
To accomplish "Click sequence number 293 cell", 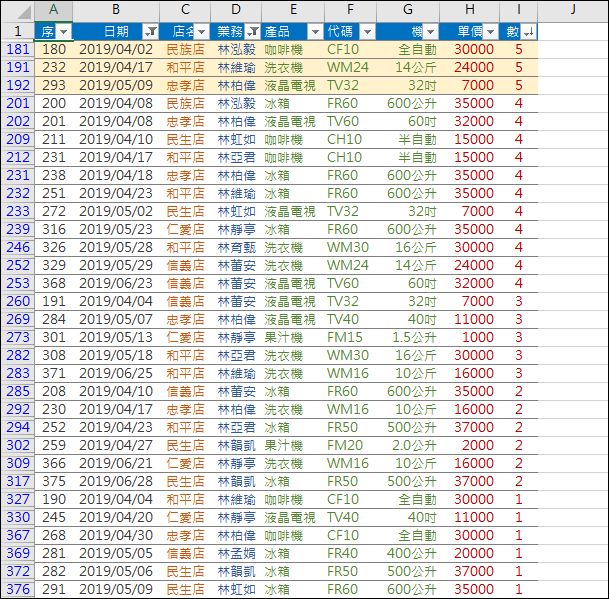I will click(54, 85).
